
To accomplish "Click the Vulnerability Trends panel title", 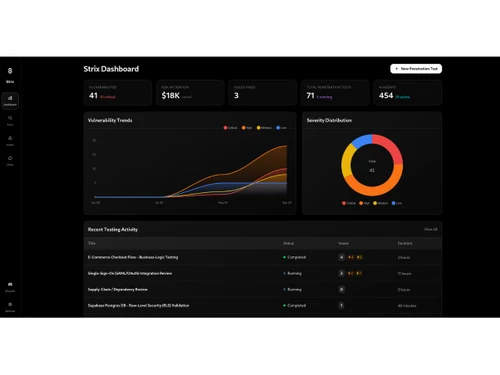I will click(110, 120).
